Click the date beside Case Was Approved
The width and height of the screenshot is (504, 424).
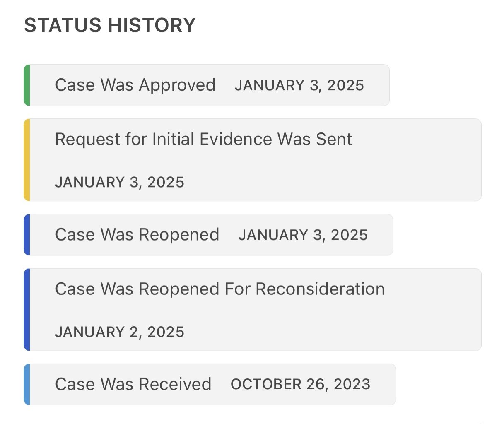(x=299, y=86)
